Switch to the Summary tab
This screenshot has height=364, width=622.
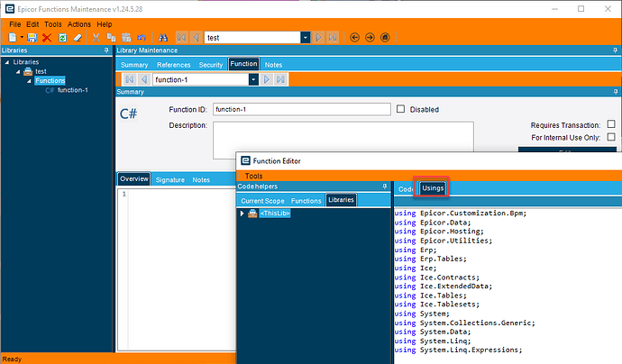tap(134, 65)
